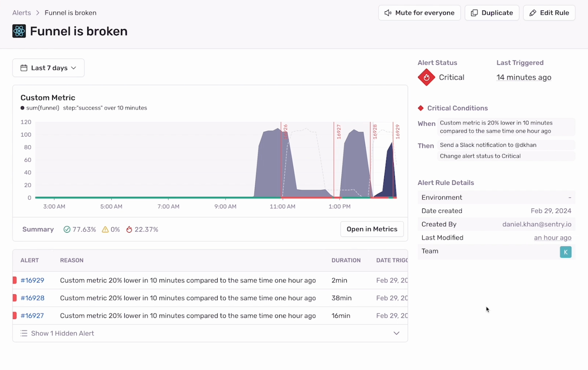The image size is (588, 370).
Task: Click the fire icon next to 22.37%
Action: pos(129,229)
